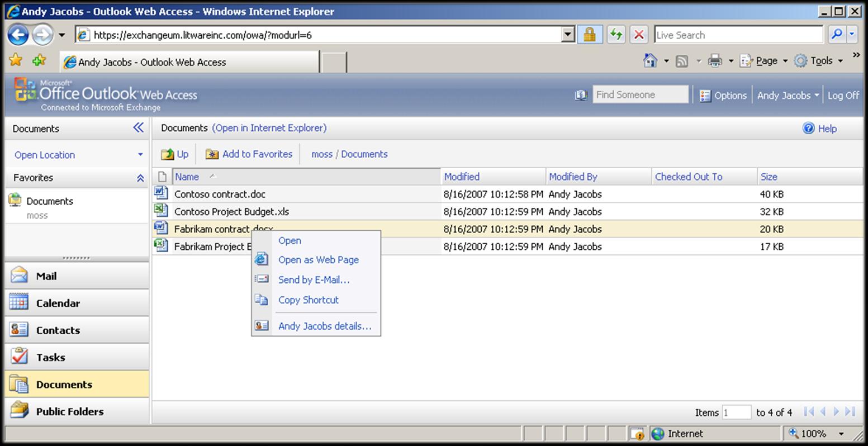Select the Andy Jacobs Outlook Web Access tab
The width and height of the screenshot is (868, 446).
189,62
